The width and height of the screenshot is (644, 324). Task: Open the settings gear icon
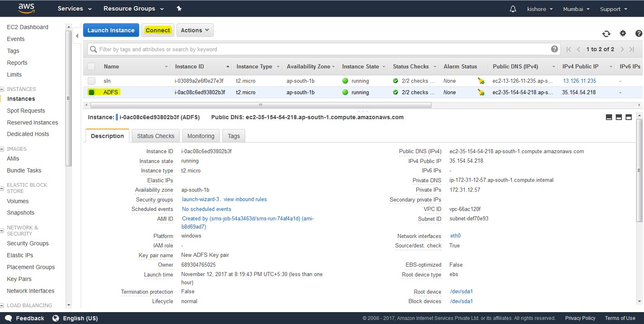click(x=623, y=34)
